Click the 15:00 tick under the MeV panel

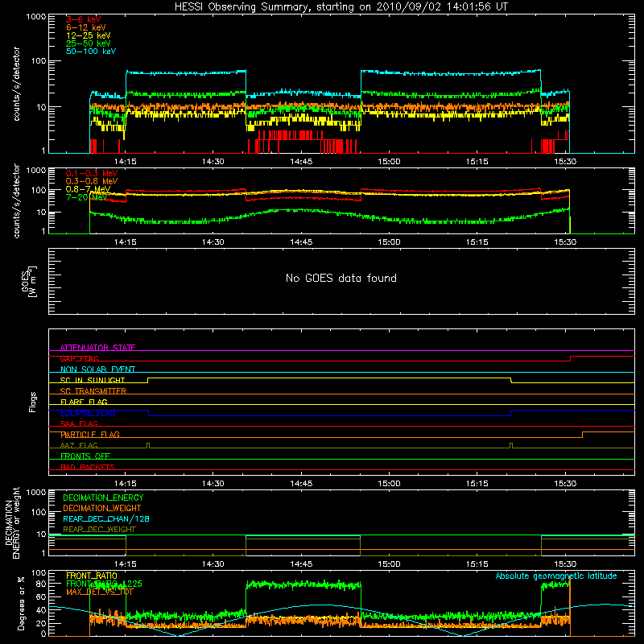(389, 242)
